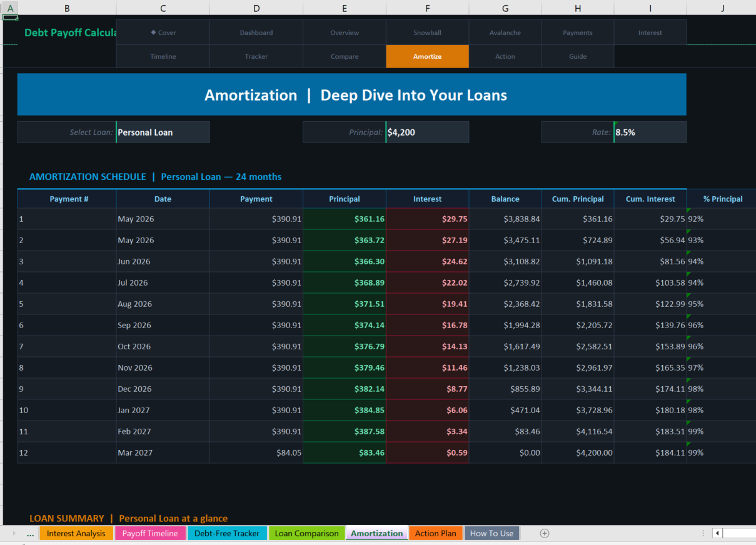
Task: Select column E header
Action: [x=345, y=8]
